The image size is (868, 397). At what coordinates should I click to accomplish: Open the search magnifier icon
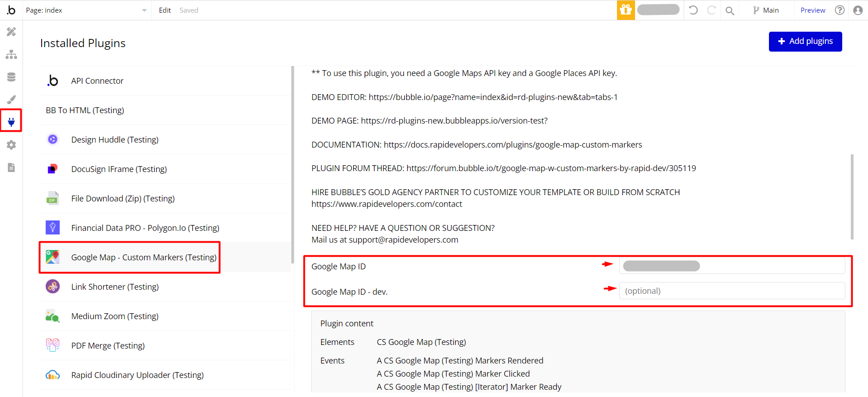[730, 10]
